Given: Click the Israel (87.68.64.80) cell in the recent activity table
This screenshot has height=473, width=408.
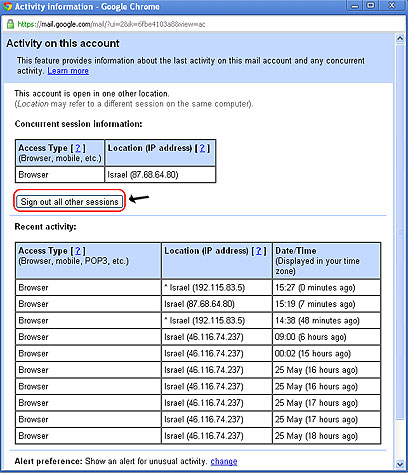Looking at the screenshot, I should tap(217, 304).
